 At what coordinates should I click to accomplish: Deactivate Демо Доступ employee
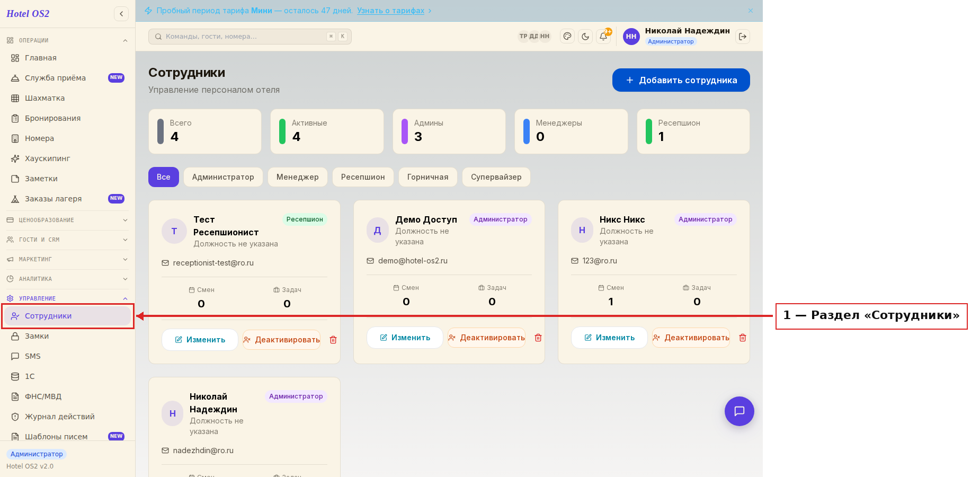(x=486, y=338)
